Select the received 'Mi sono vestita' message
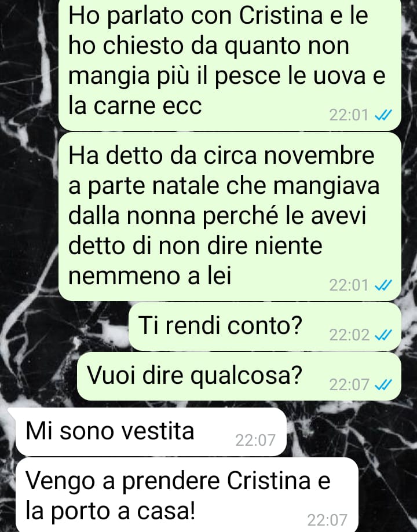The width and height of the screenshot is (417, 532). 151,432
